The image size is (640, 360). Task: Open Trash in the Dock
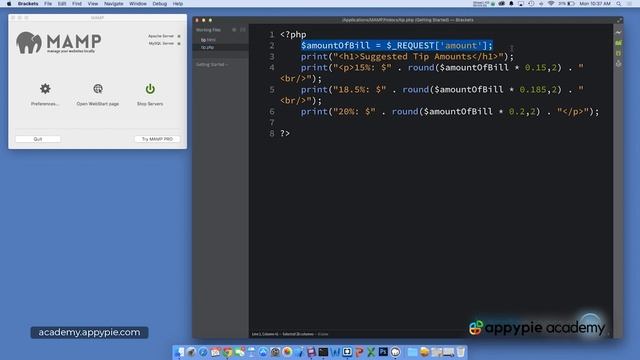pyautogui.click(x=460, y=352)
